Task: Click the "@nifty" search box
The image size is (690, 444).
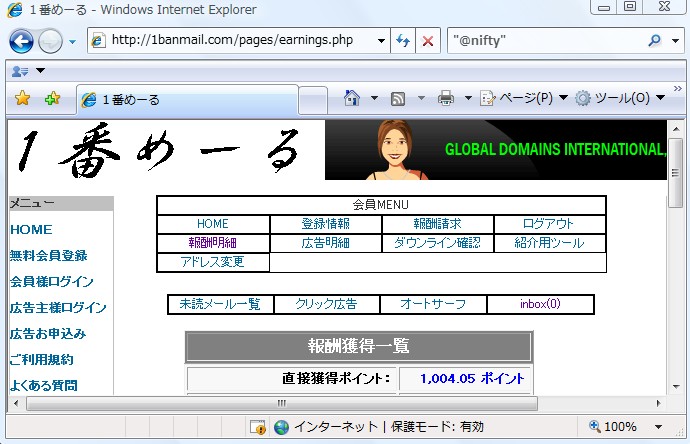Action: click(x=546, y=40)
